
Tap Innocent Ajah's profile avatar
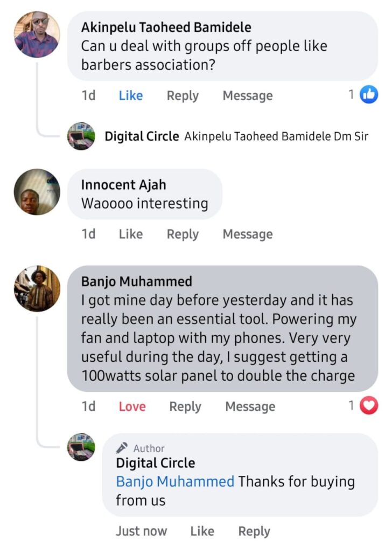37,192
